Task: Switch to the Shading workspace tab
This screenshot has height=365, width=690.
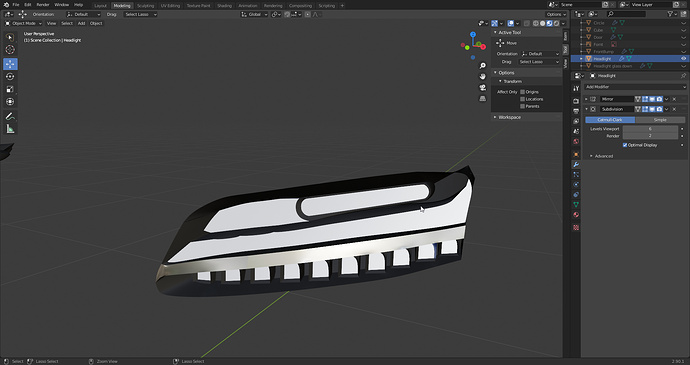Action: coord(224,6)
